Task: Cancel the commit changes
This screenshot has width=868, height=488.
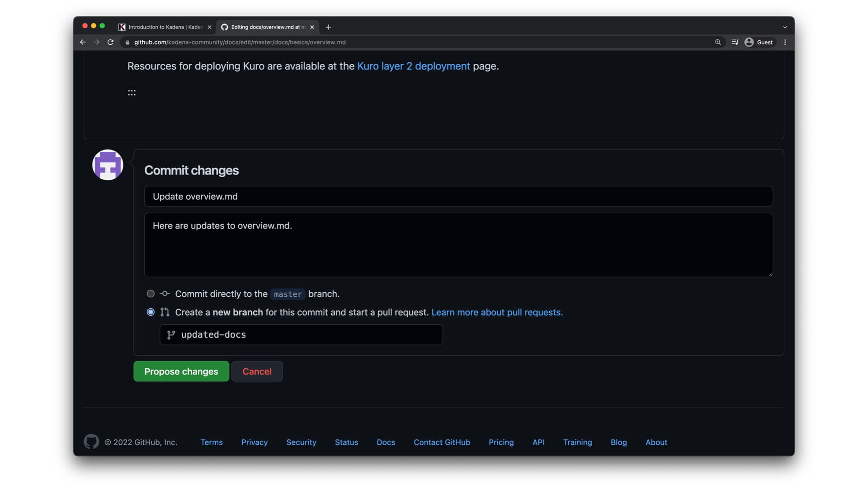Action: [257, 371]
